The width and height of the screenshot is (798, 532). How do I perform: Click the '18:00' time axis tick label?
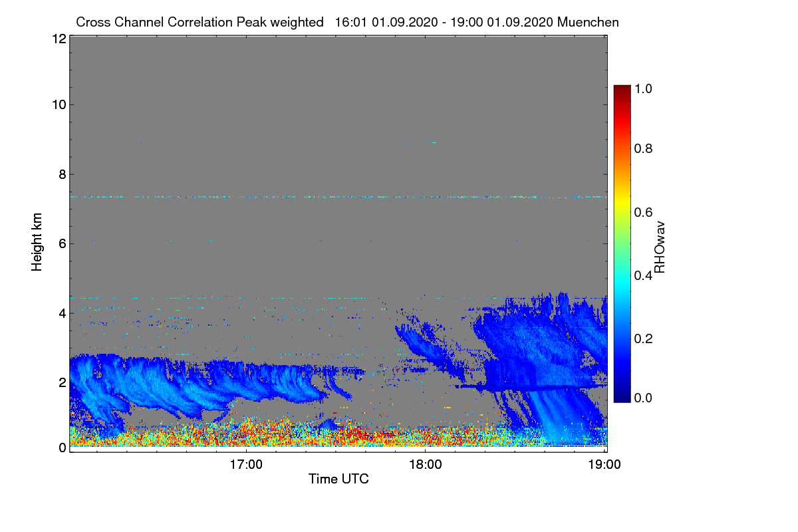425,464
